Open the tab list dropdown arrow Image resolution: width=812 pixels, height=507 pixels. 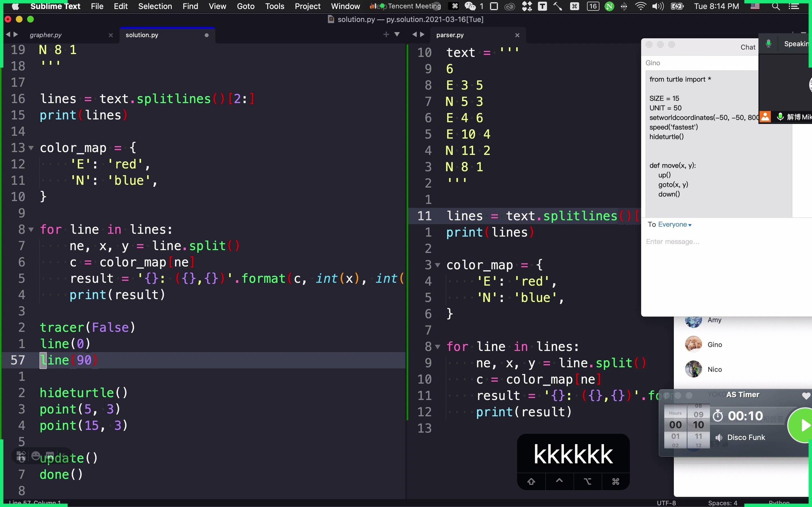click(397, 35)
